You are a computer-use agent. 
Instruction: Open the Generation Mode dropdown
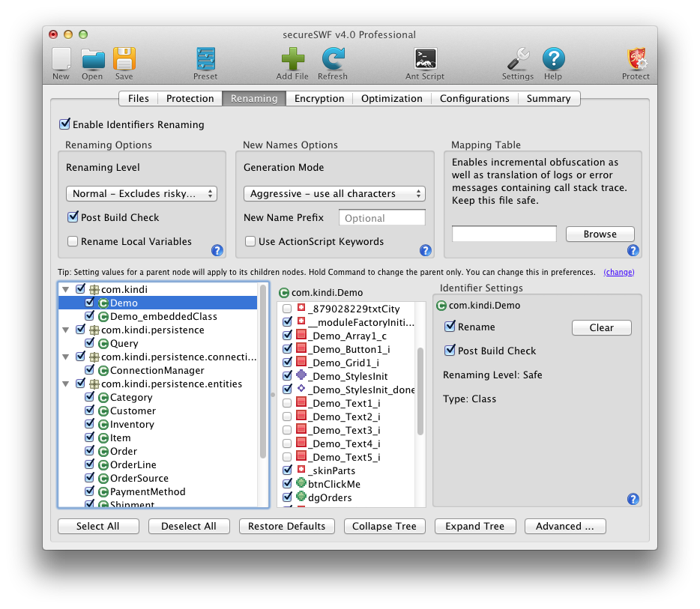click(x=334, y=193)
